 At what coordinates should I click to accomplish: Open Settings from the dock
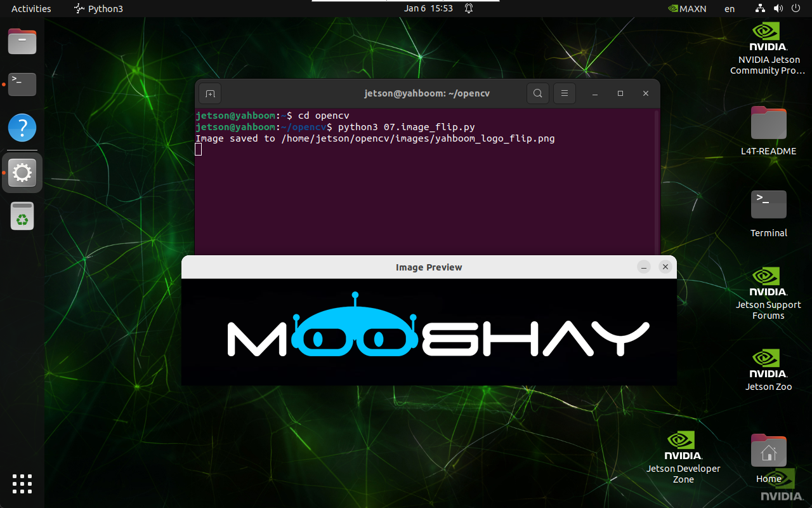pos(22,172)
